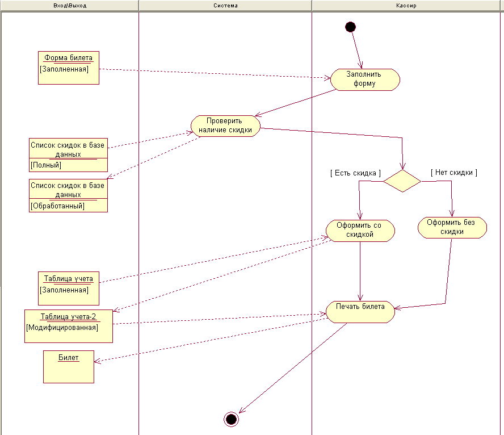
Task: Click the final state bullseye node
Action: pos(231,419)
